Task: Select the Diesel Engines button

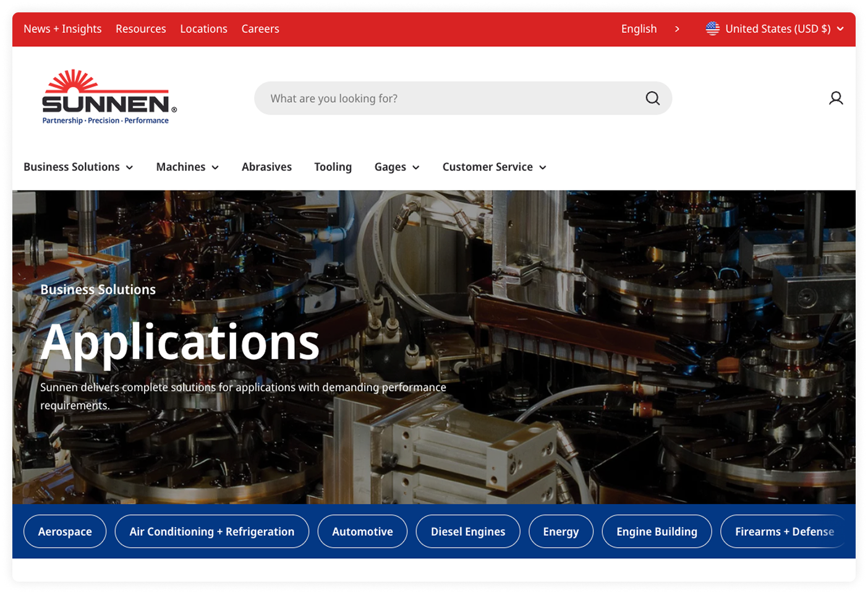Action: pyautogui.click(x=468, y=532)
